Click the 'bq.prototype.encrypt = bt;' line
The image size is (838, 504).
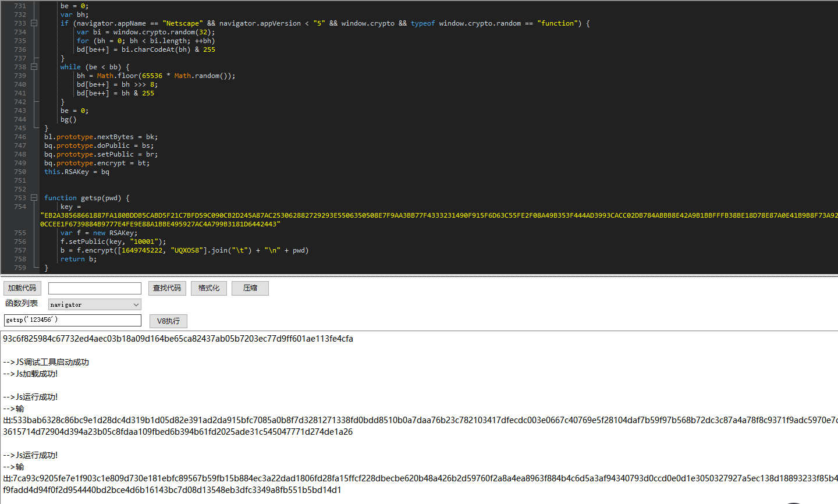pyautogui.click(x=97, y=163)
